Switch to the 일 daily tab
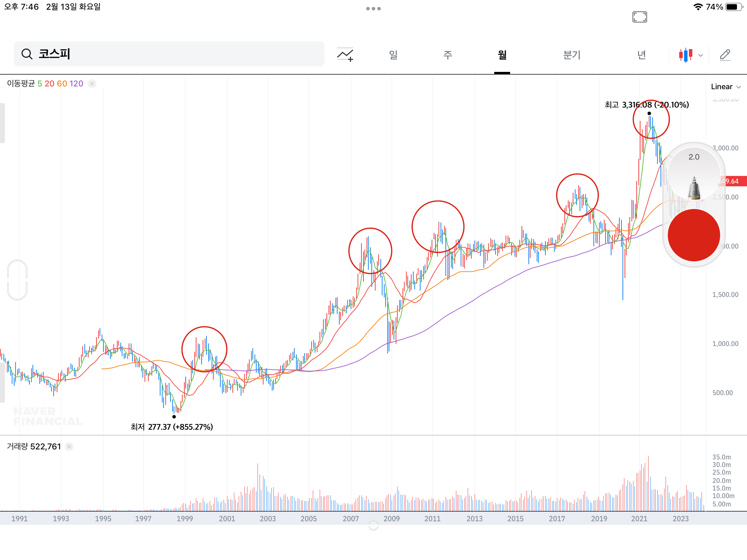This screenshot has width=747, height=560. pyautogui.click(x=393, y=55)
